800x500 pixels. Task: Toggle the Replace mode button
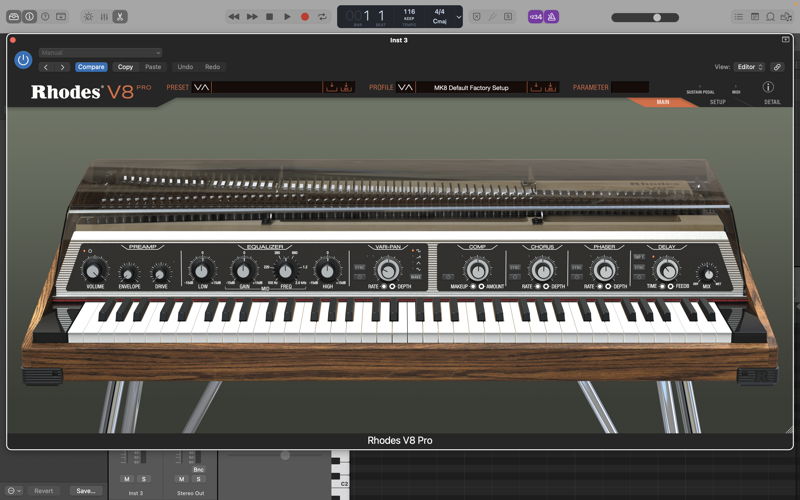coord(477,17)
